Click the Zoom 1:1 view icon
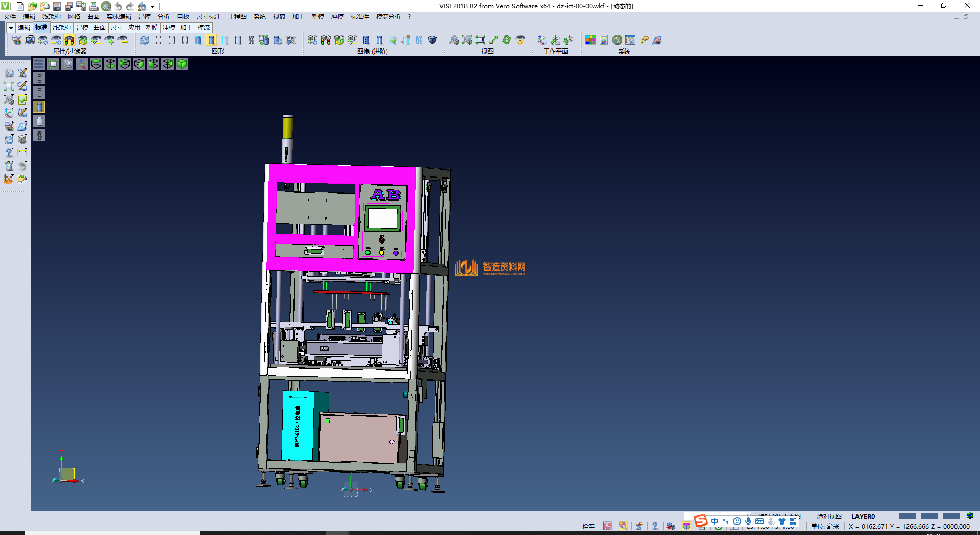 480,40
